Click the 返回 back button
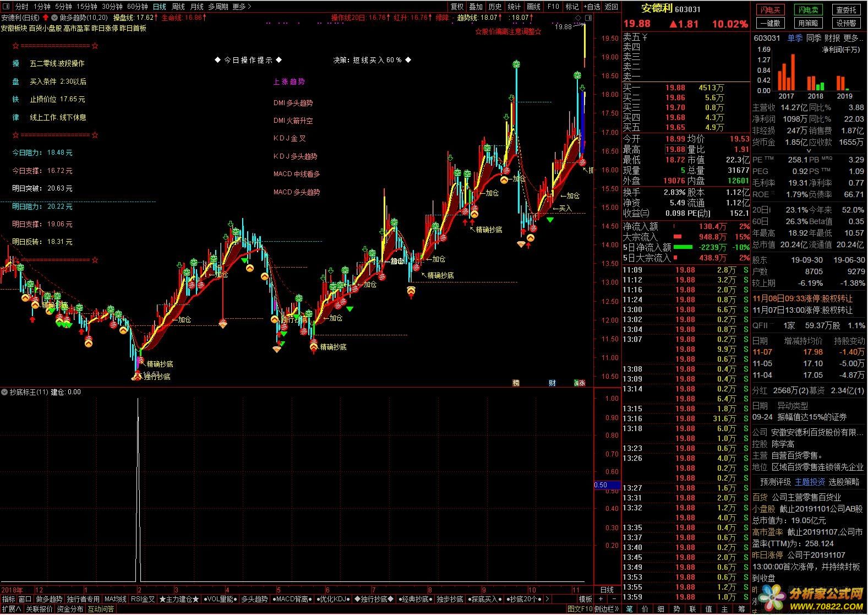This screenshot has height=615, width=868. 611,7
